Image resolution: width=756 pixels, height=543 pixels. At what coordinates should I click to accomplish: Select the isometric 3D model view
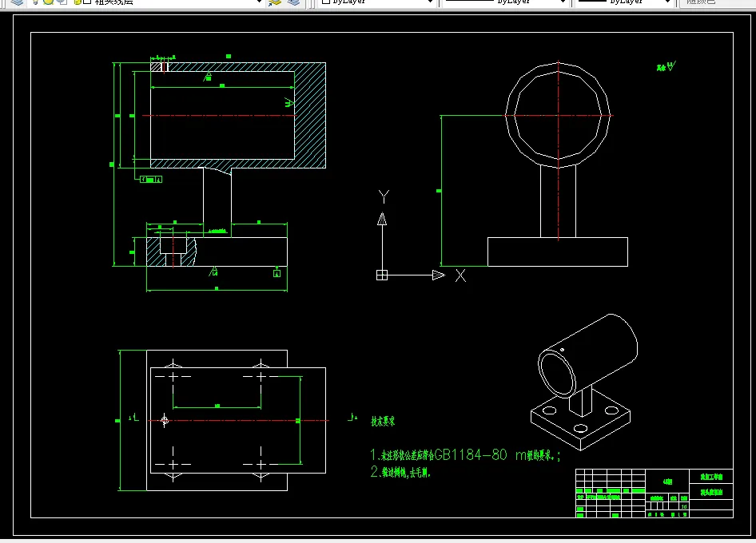click(x=584, y=382)
